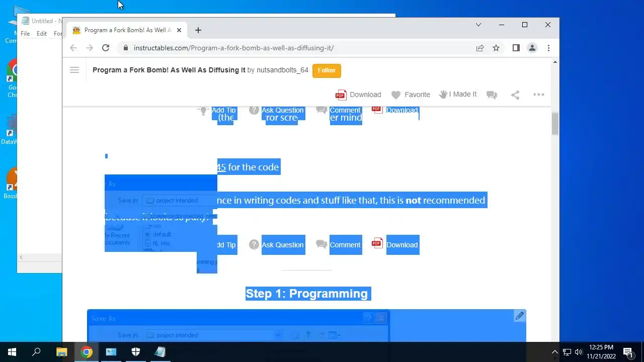This screenshot has height=362, width=644.
Task: View site information lock icon
Action: [126, 48]
